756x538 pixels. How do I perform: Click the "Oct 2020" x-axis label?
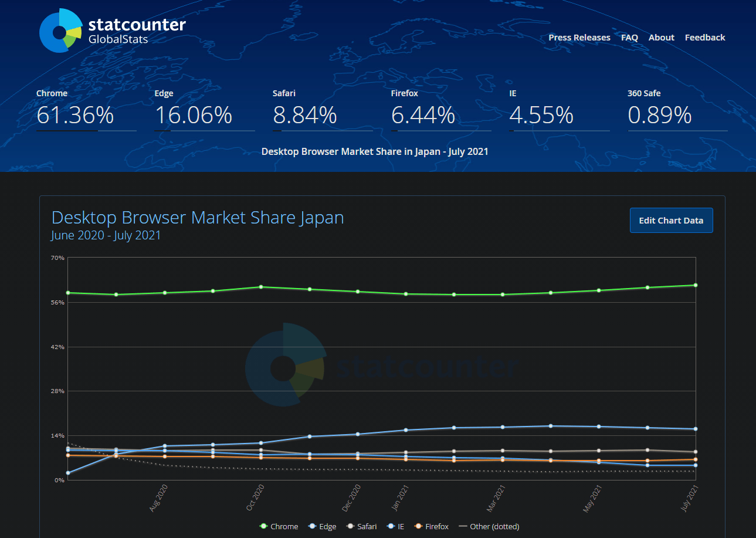coord(255,498)
